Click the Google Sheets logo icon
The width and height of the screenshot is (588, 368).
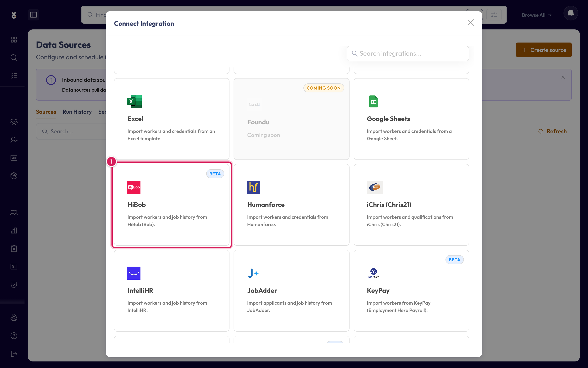click(373, 101)
